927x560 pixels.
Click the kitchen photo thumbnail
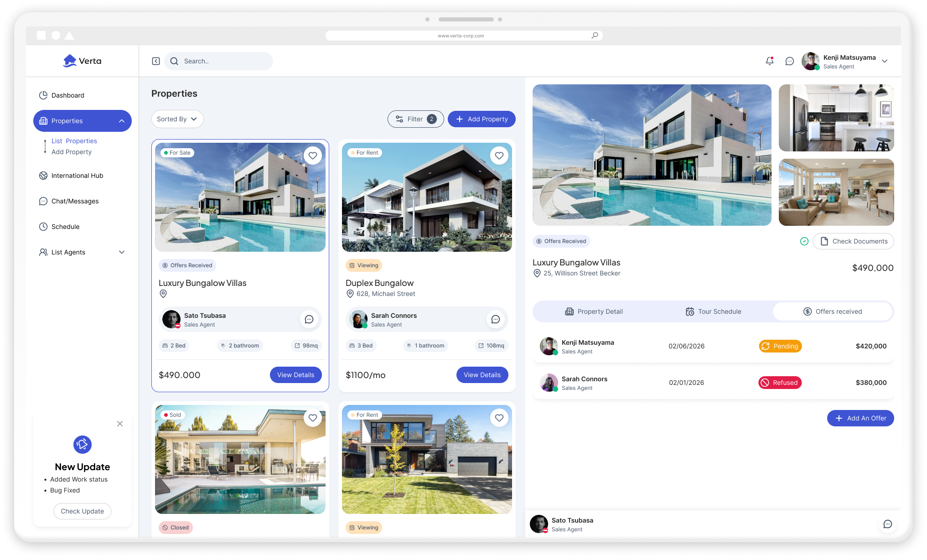pos(836,118)
